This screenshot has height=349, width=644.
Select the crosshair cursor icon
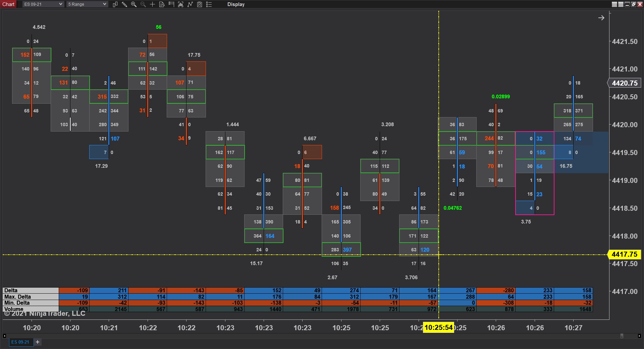tap(152, 4)
